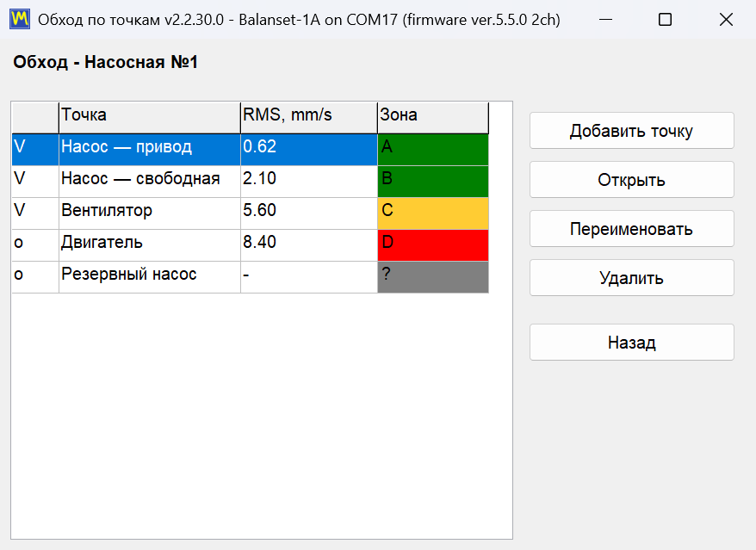Screen dimensions: 756x550
Task: Click the Зона column header
Action: pos(433,117)
